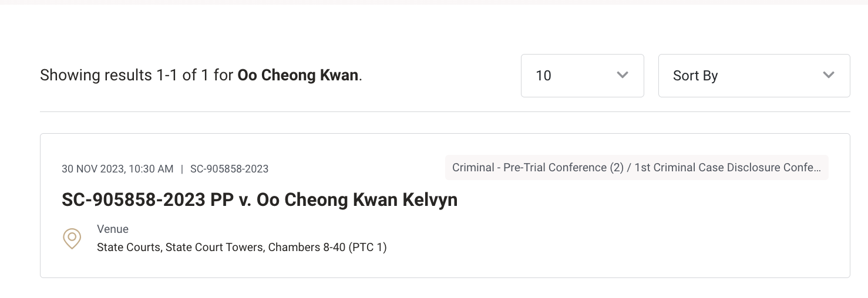Click the location pin icon beside Venue

tap(72, 239)
